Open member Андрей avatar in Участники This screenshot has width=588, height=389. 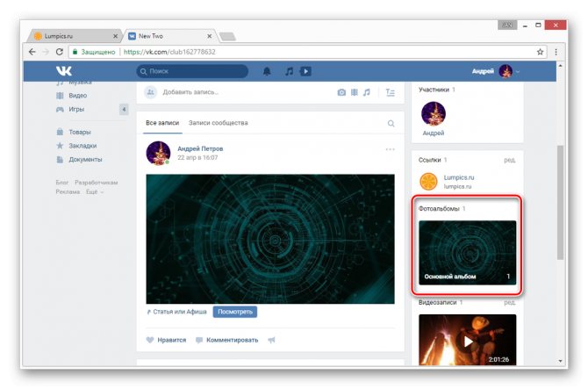[x=434, y=113]
